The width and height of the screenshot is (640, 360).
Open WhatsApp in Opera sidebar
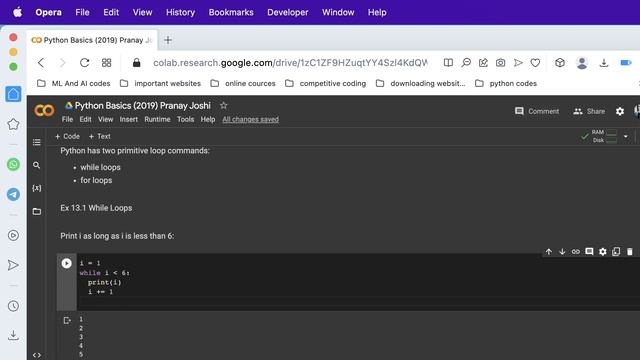[x=13, y=164]
